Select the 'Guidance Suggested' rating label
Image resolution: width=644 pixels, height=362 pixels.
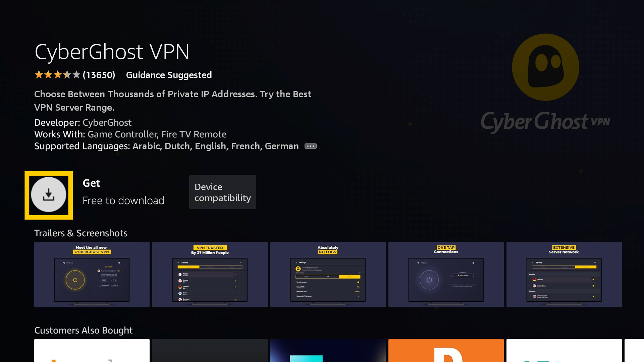point(169,75)
